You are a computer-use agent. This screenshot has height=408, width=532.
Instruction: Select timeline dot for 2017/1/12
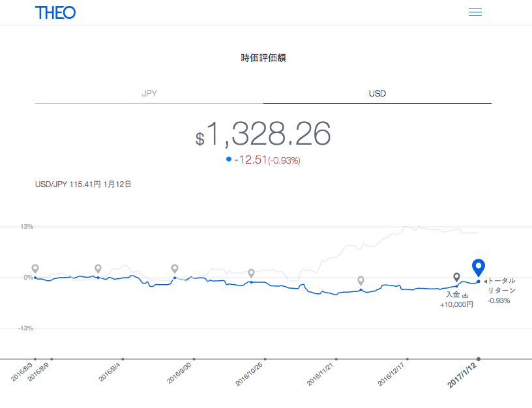click(x=479, y=359)
